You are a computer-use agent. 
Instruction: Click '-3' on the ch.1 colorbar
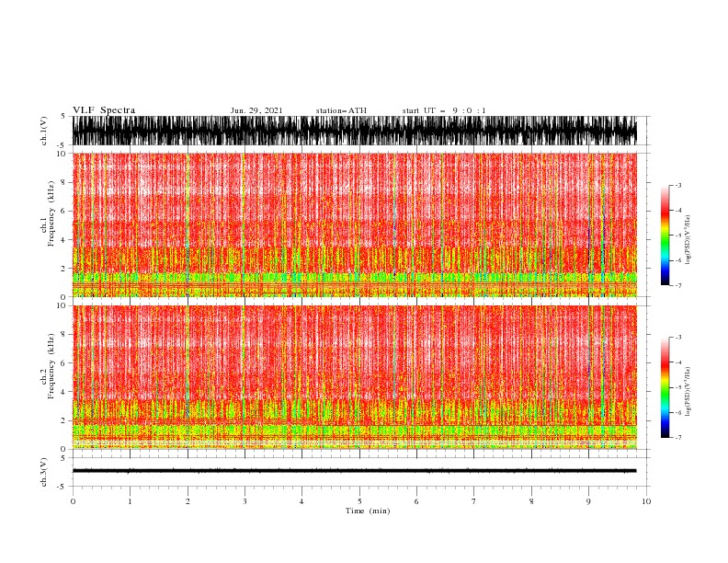(678, 185)
